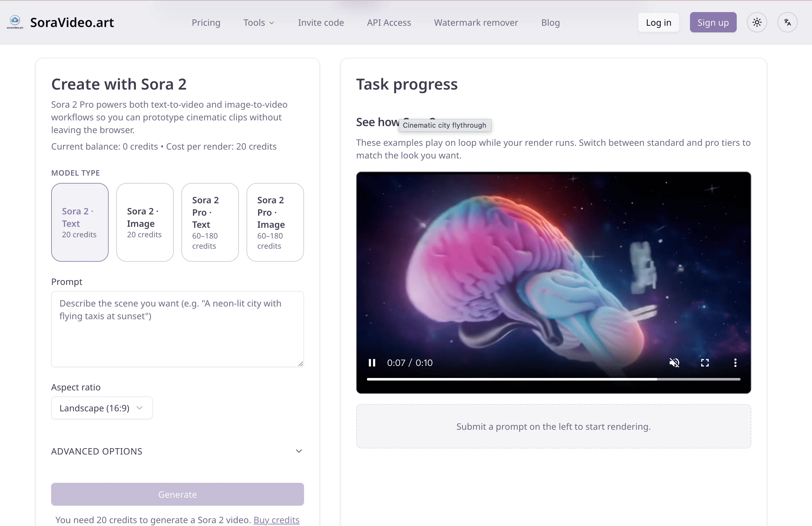This screenshot has height=526, width=812.
Task: Select the Sora 2 Text model
Action: [79, 222]
